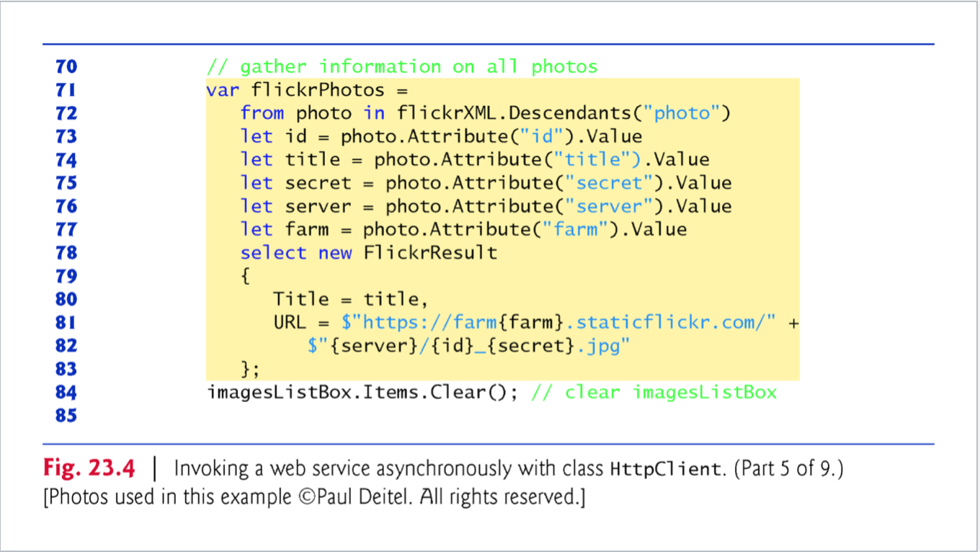Image resolution: width=980 pixels, height=552 pixels.
Task: Click the FlickrResult class name on line 78
Action: pyautogui.click(x=432, y=252)
